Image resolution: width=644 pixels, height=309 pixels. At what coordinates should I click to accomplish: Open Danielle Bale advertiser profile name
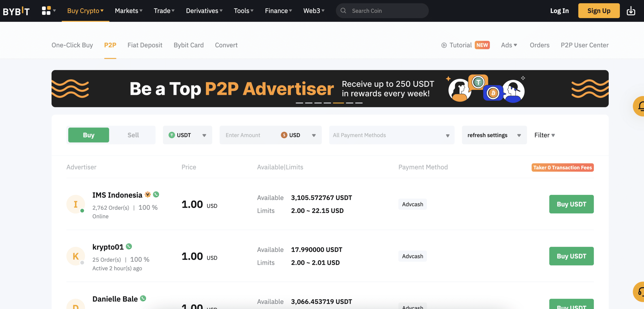(115, 299)
